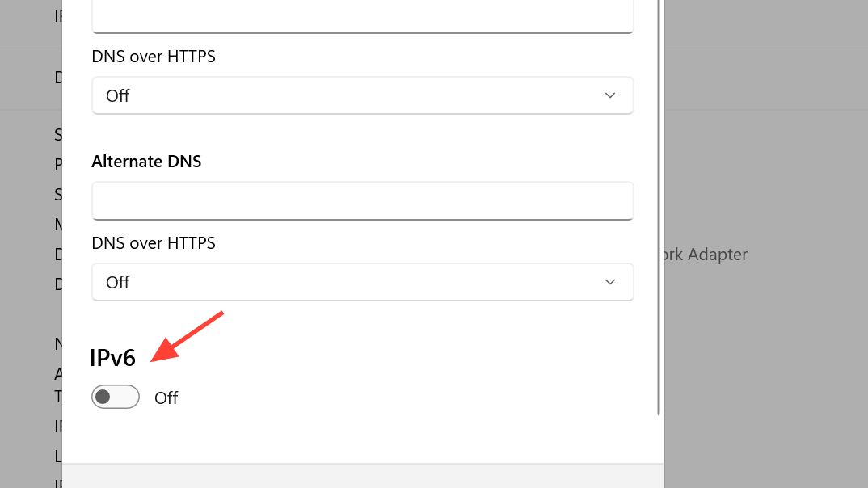Click the gray footer bar at the dialog bottom
Screen dimensions: 868x488
[362, 476]
